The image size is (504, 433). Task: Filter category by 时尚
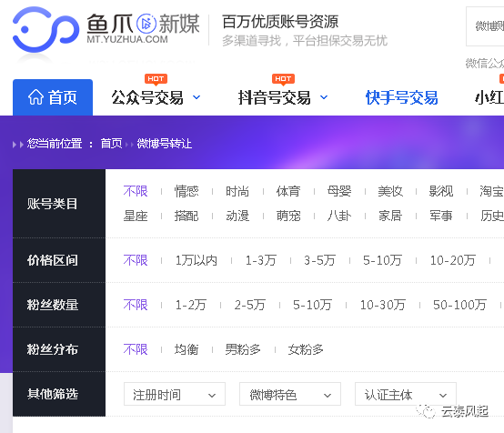pyautogui.click(x=237, y=191)
